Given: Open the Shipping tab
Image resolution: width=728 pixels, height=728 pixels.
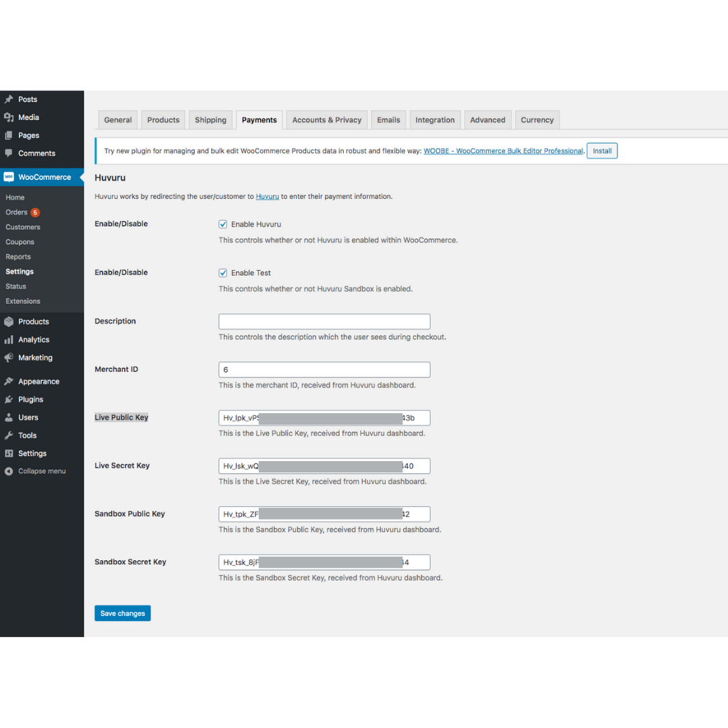Looking at the screenshot, I should (211, 120).
